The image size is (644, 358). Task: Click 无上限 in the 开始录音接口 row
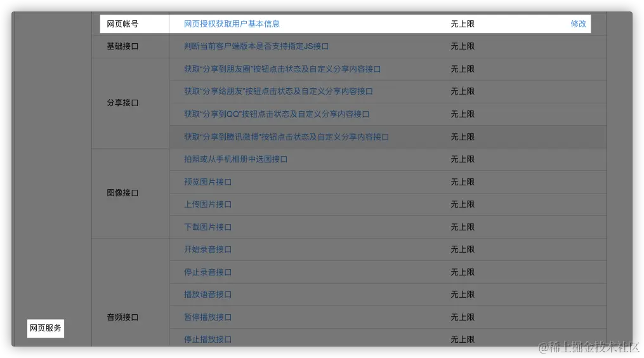(x=463, y=249)
